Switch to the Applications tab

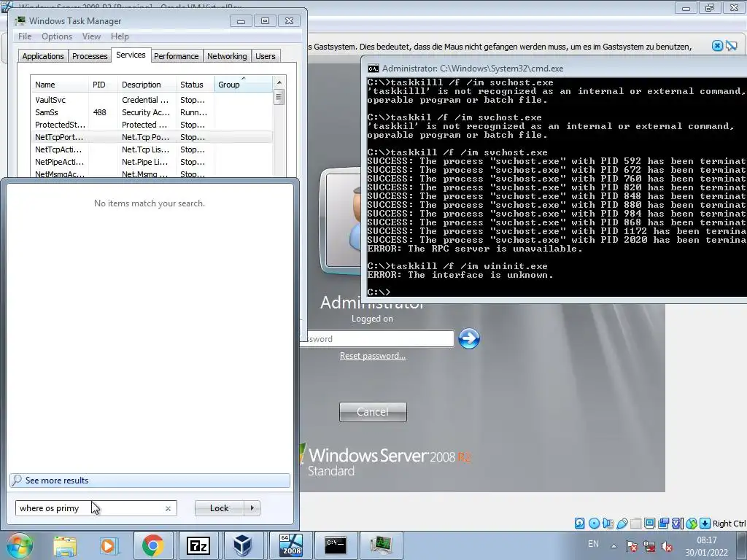(43, 56)
